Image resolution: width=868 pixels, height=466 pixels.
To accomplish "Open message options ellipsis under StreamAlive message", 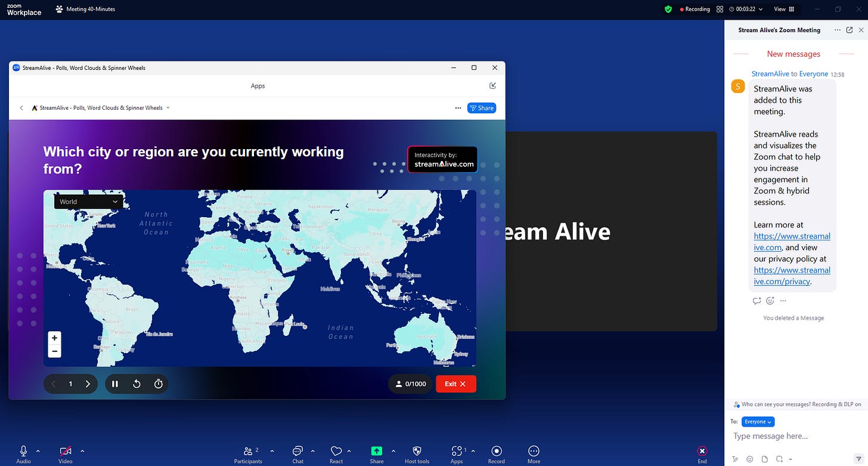I will pyautogui.click(x=783, y=301).
